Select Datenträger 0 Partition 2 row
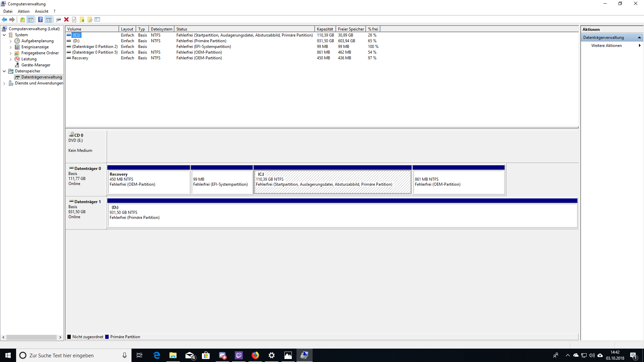 pyautogui.click(x=223, y=47)
